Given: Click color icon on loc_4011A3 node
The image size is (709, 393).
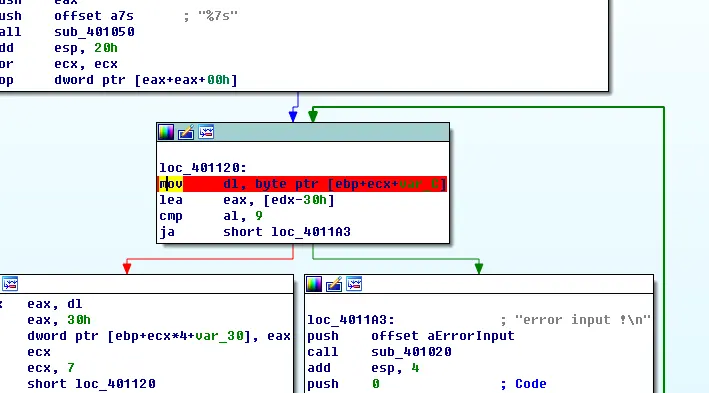Looking at the screenshot, I should [314, 284].
